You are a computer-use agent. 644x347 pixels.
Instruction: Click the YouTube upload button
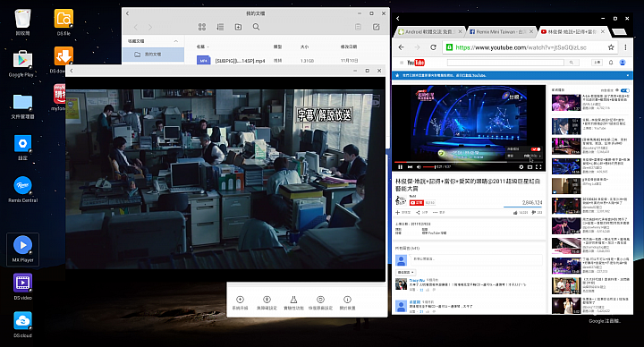597,63
